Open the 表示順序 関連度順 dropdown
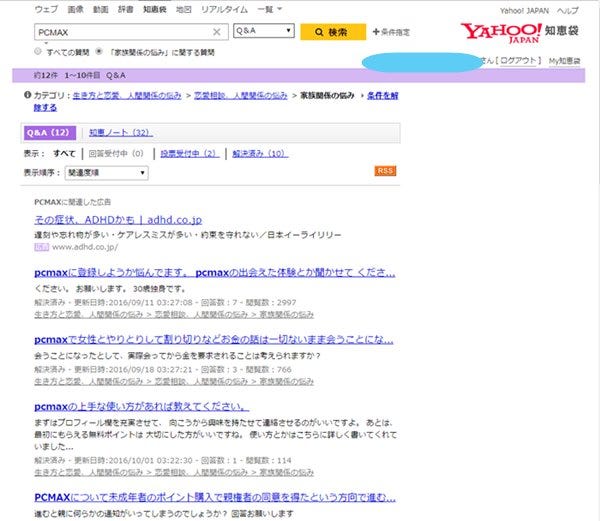600x521 pixels. coord(106,173)
